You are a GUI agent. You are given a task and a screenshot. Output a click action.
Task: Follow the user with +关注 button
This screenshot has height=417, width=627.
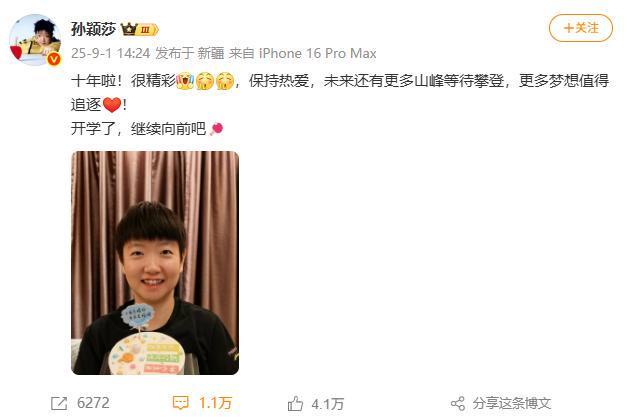click(581, 28)
